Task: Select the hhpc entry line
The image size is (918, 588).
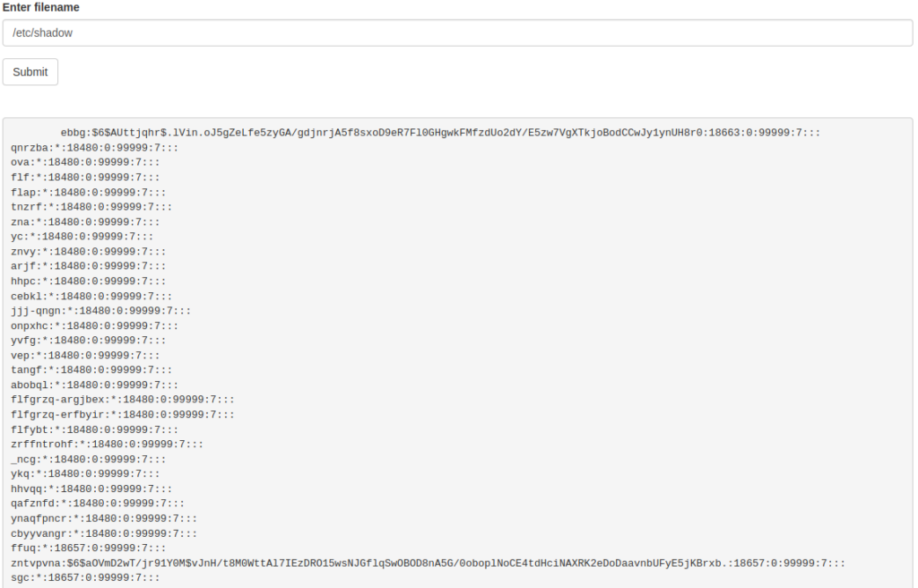Action: pos(89,281)
